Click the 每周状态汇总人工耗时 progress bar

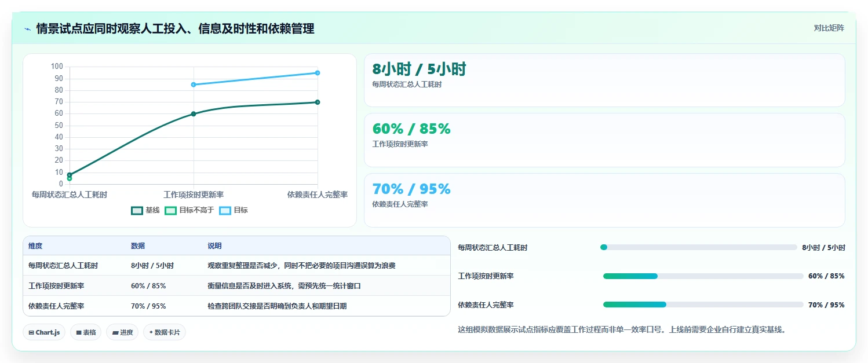click(x=699, y=247)
